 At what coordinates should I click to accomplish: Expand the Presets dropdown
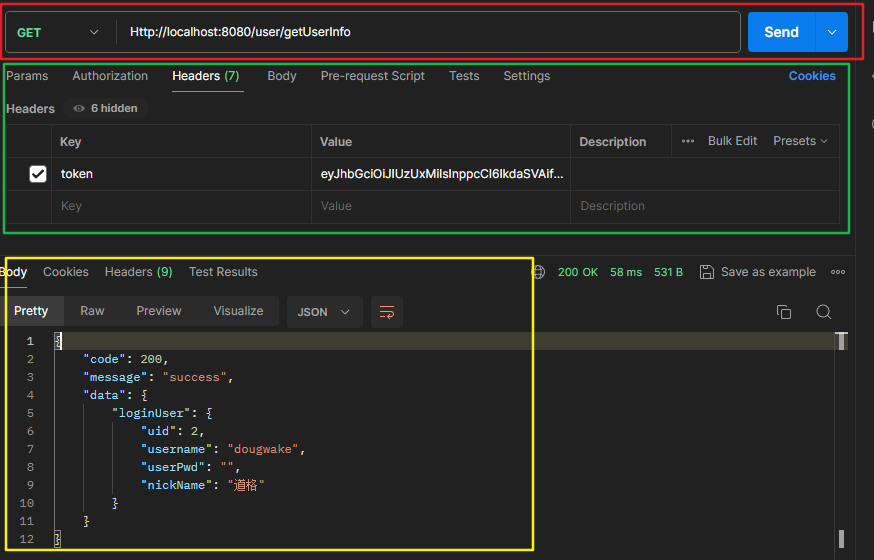point(800,141)
